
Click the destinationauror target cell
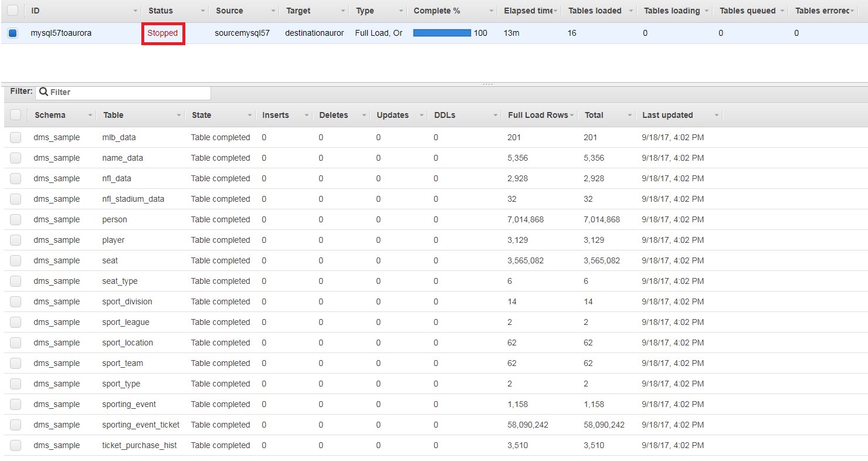click(x=314, y=33)
